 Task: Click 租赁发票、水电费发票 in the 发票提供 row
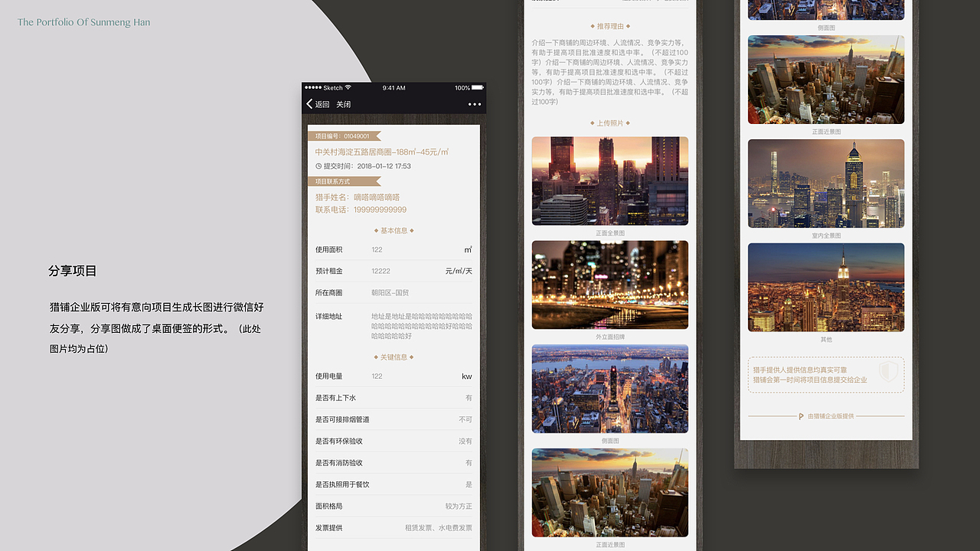[439, 528]
